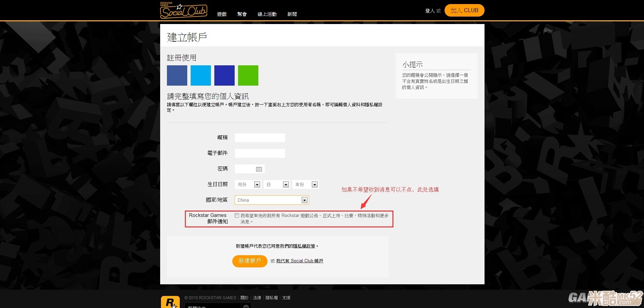Click the orange 新建帳戶 button
Screen dimensions: 644x308
(250, 261)
